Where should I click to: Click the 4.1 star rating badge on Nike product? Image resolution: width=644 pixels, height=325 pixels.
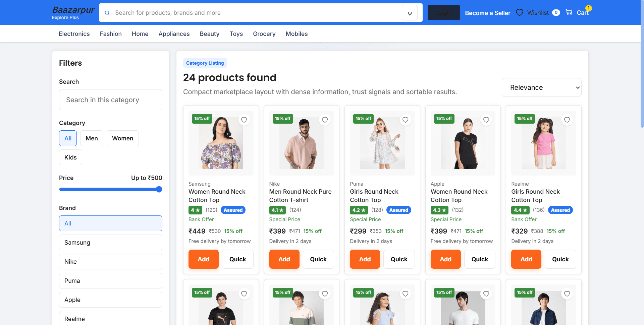coord(277,210)
